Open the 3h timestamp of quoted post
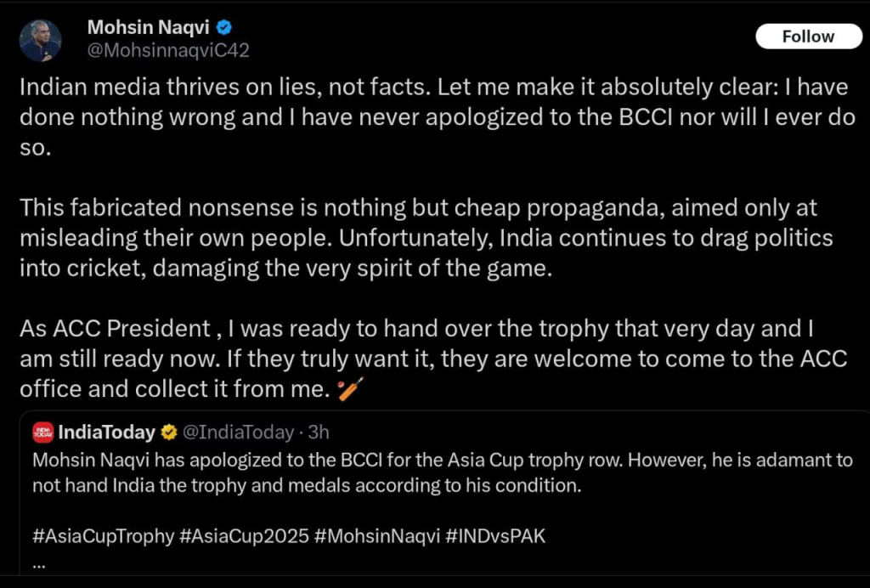Viewport: 870px width, 588px height. [319, 433]
